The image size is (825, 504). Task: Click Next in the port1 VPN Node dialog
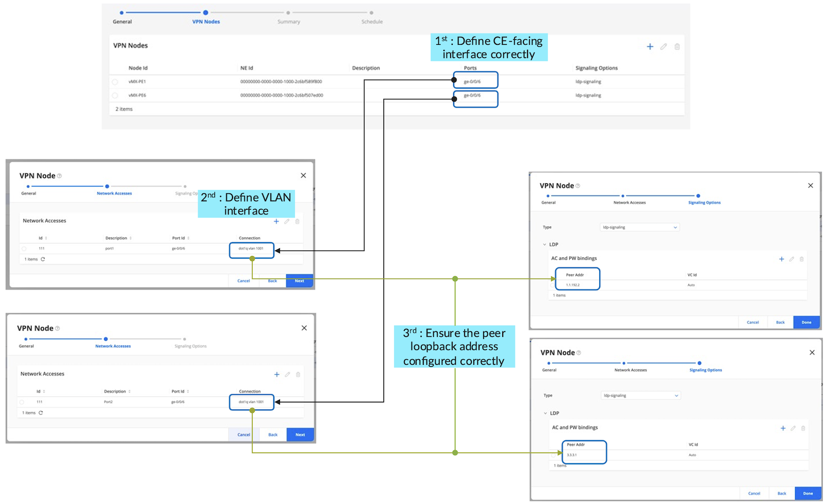click(x=300, y=281)
